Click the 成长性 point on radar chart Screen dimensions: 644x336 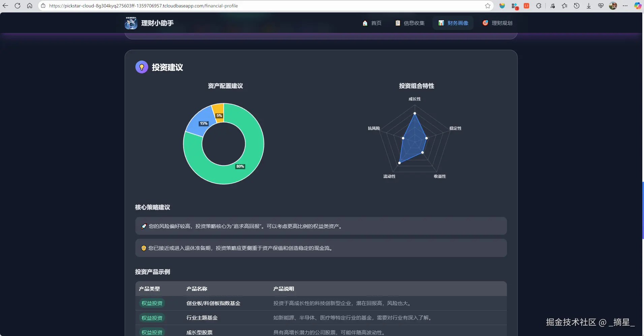coord(415,113)
